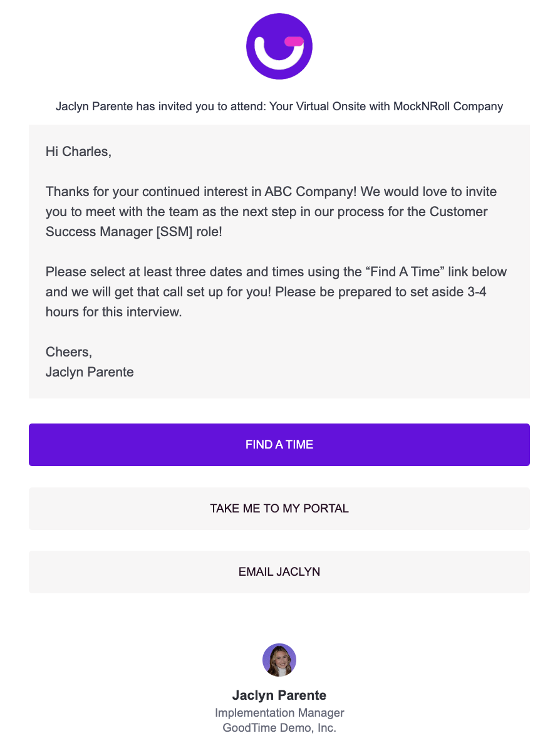The image size is (560, 738).
Task: Click the invitation headline above the message
Action: (279, 107)
